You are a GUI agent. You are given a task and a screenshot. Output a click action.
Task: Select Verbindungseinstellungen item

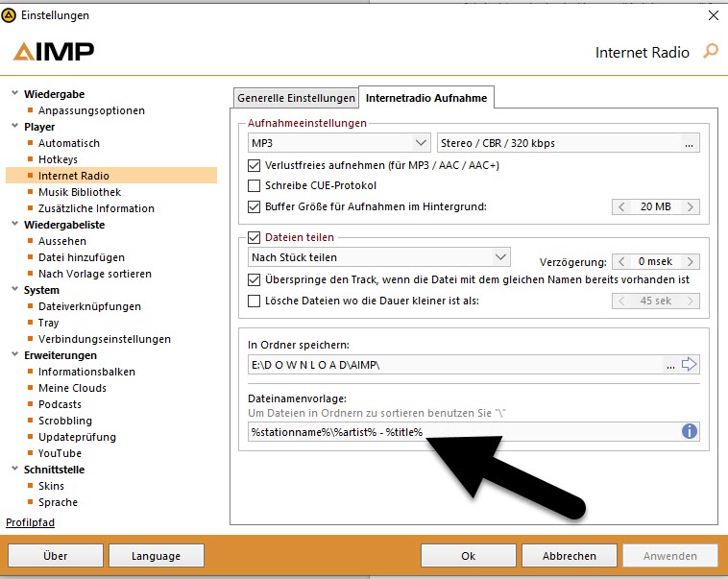click(x=105, y=339)
